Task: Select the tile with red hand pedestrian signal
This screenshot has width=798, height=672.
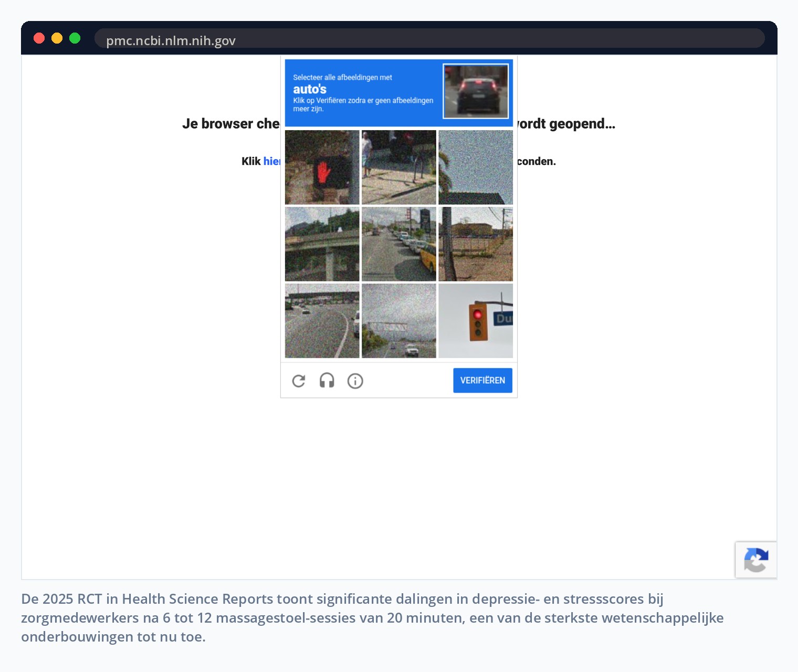Action: click(x=322, y=167)
